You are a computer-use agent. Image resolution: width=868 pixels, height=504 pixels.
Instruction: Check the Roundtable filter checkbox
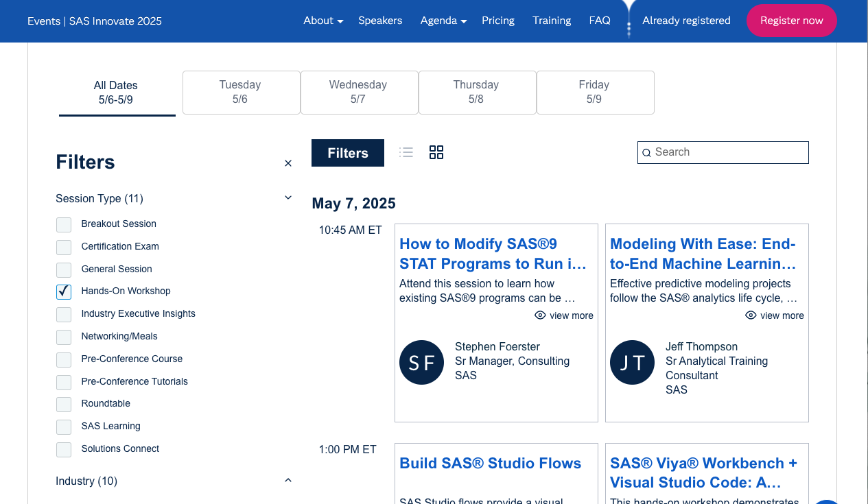[64, 404]
